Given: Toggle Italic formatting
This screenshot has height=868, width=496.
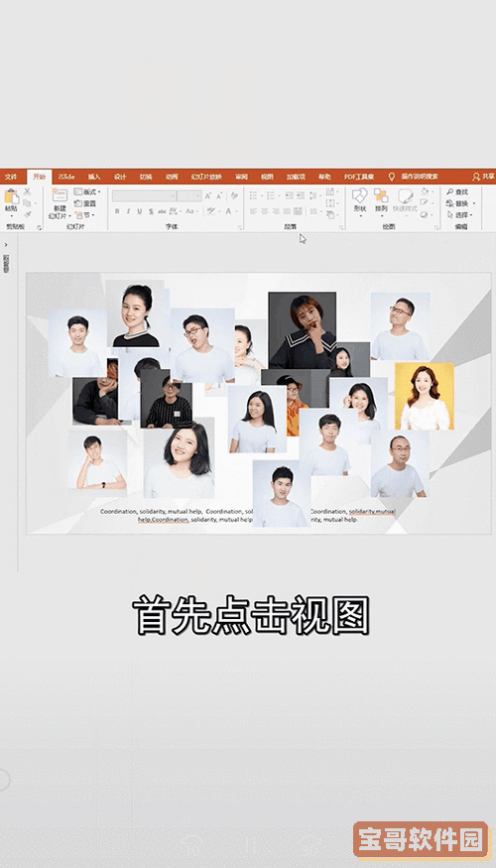Looking at the screenshot, I should click(128, 211).
